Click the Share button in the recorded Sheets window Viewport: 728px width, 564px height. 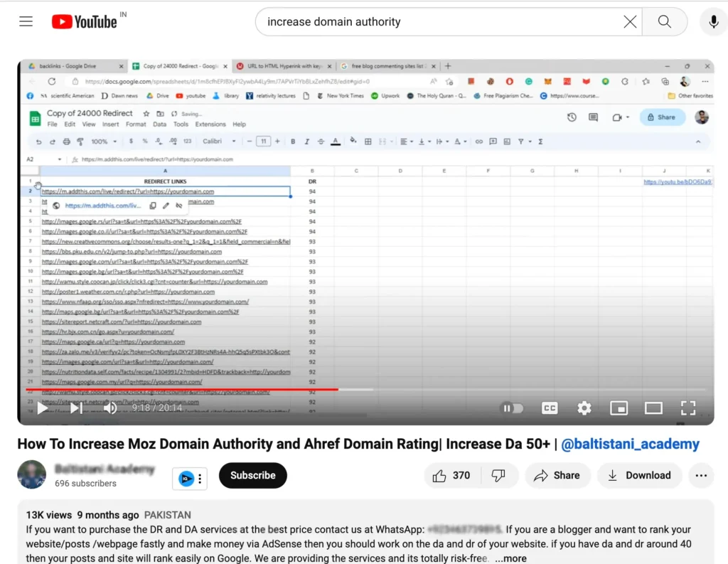(x=662, y=117)
